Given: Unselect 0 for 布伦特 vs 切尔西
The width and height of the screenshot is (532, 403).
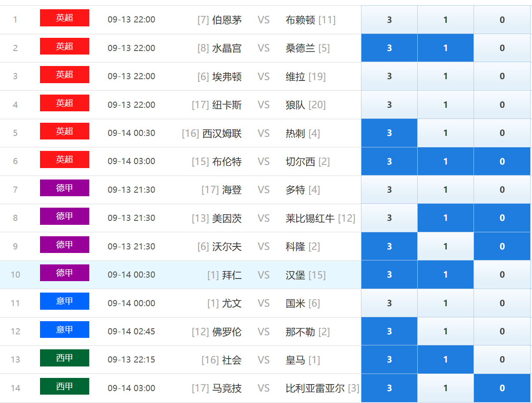Looking at the screenshot, I should [x=502, y=161].
